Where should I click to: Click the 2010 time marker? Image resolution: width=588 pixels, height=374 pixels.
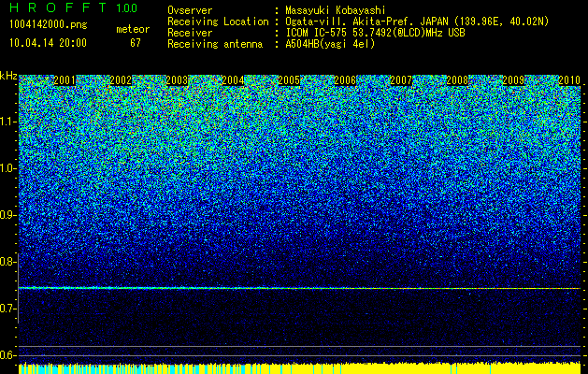(569, 80)
